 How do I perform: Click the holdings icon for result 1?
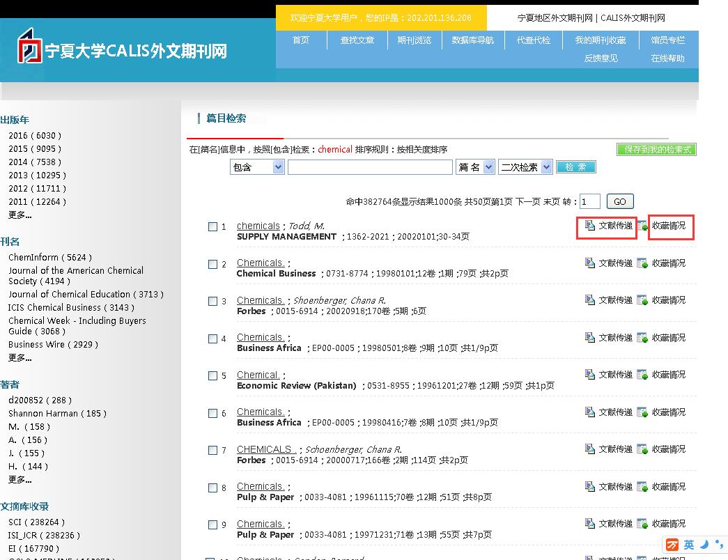click(x=642, y=226)
